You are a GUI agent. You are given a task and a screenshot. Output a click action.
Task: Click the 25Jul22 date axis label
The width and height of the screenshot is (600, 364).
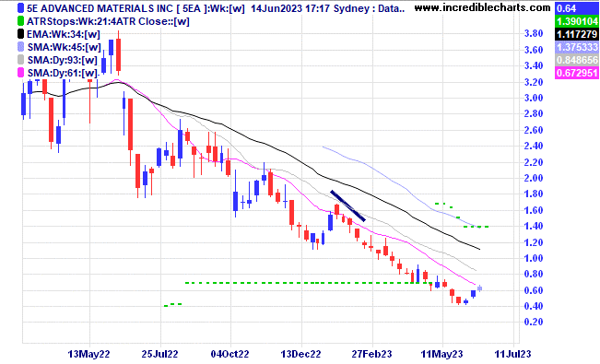point(159,354)
